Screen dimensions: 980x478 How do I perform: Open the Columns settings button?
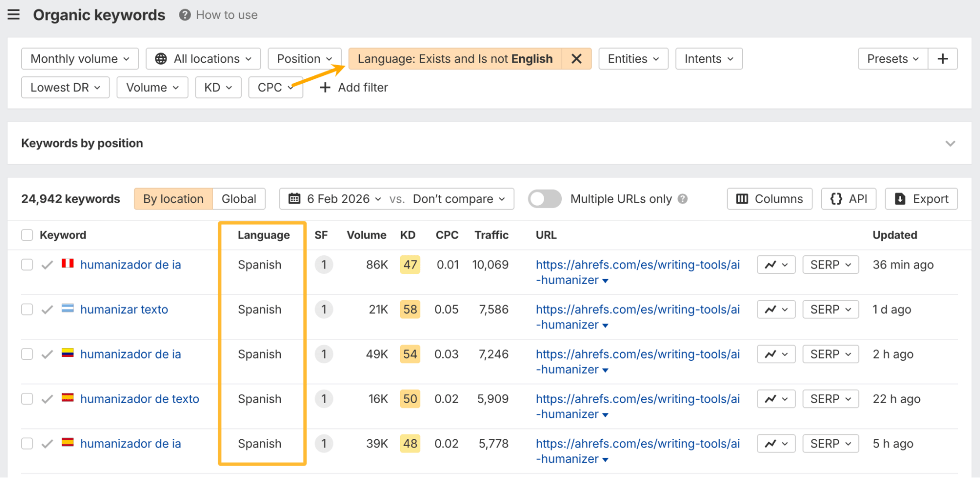coord(769,199)
